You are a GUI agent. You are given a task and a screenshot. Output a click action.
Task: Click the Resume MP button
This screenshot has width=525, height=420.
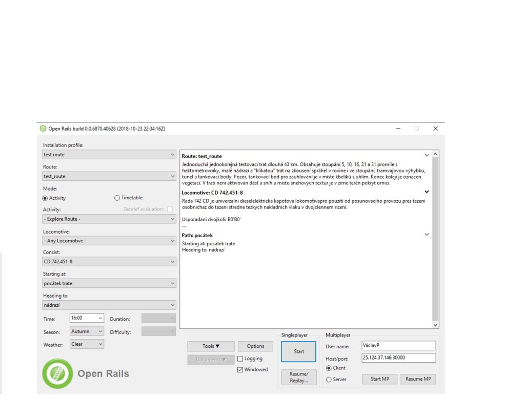[418, 379]
